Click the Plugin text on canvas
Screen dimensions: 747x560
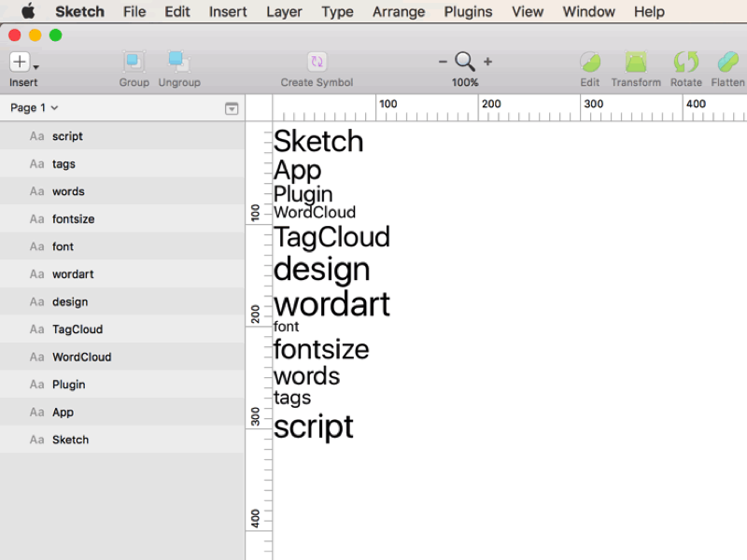[303, 194]
